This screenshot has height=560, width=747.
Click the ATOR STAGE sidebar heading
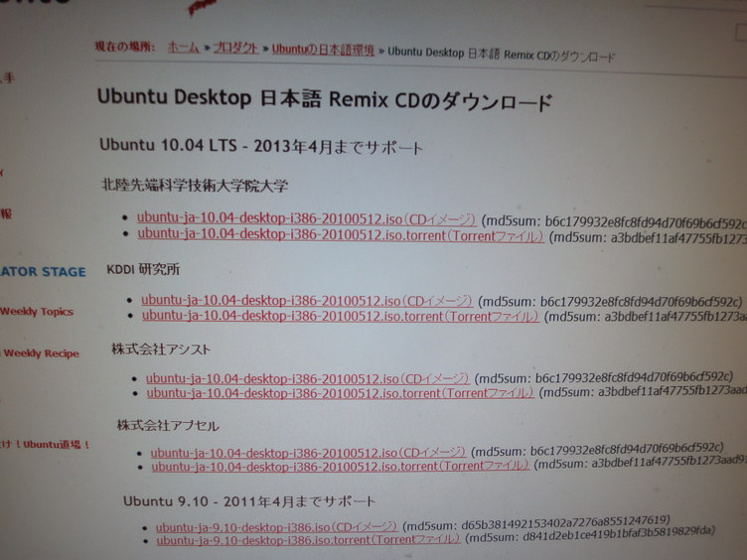click(44, 271)
